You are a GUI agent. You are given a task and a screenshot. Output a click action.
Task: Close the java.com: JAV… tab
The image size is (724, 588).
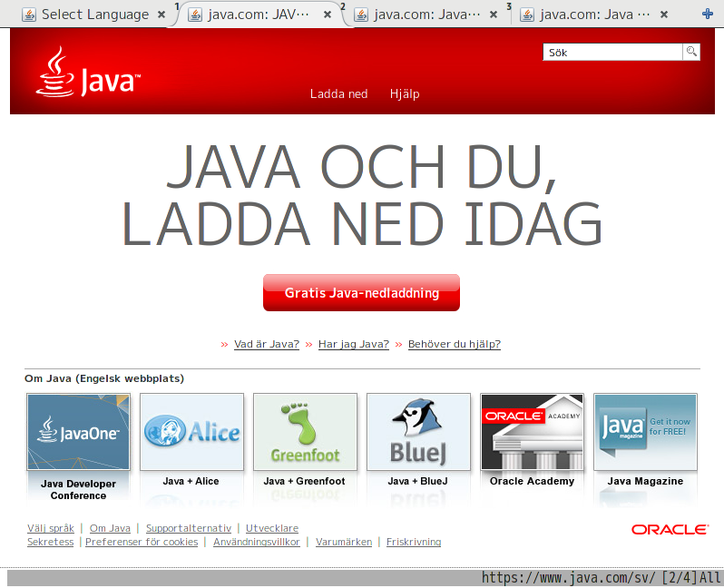coord(328,15)
